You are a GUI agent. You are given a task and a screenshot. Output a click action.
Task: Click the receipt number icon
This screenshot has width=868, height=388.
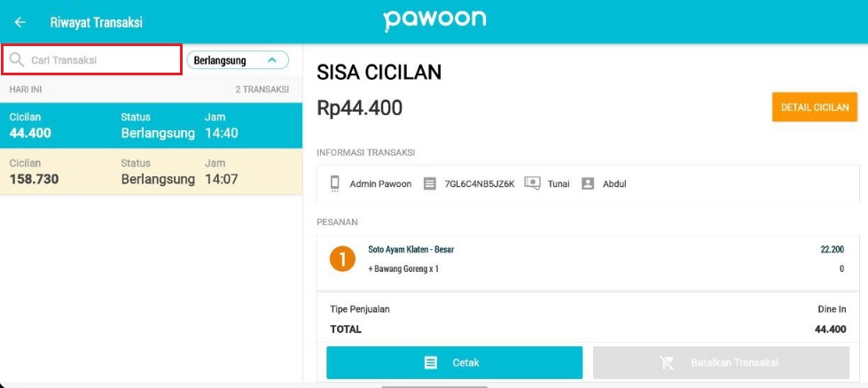click(430, 183)
